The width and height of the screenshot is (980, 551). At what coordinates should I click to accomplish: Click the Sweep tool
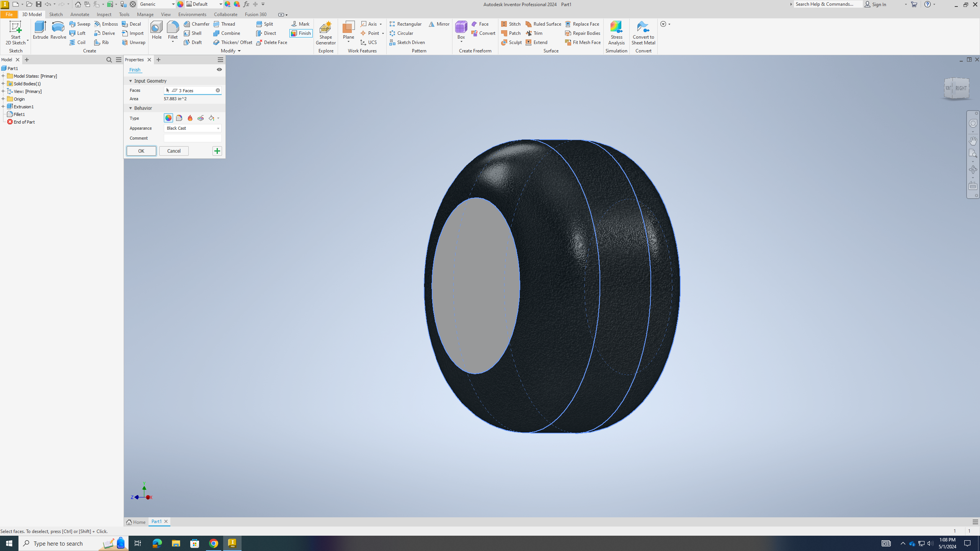[x=80, y=24]
